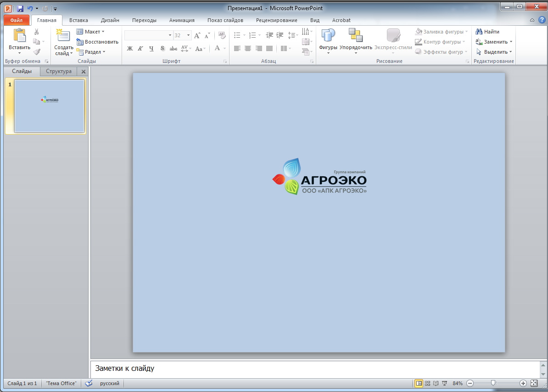Align text left in paragraph group
The width and height of the screenshot is (548, 392).
tap(237, 49)
